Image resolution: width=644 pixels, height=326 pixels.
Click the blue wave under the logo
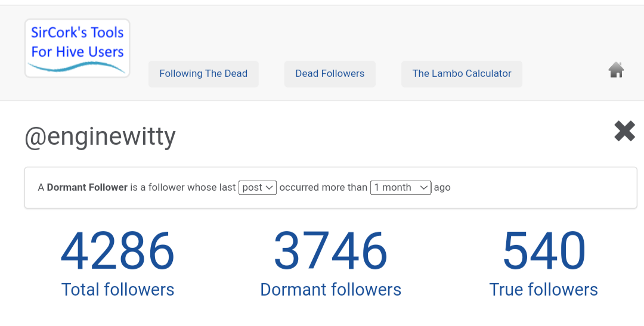[x=76, y=67]
